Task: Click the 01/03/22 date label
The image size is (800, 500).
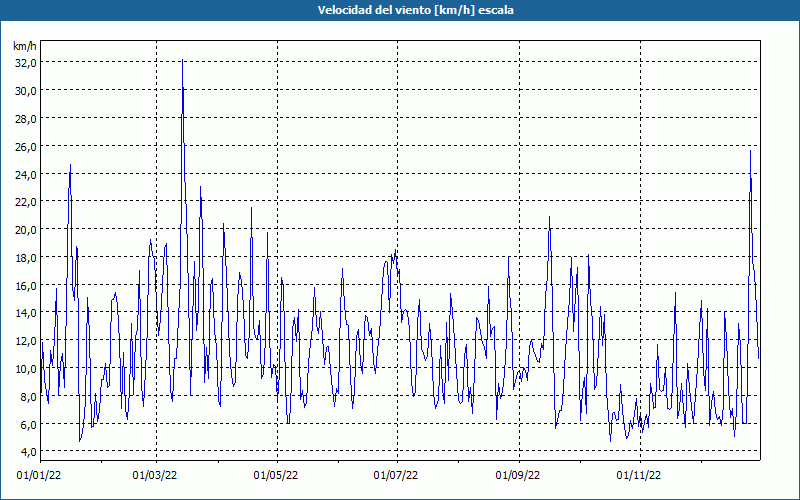Action: (155, 476)
